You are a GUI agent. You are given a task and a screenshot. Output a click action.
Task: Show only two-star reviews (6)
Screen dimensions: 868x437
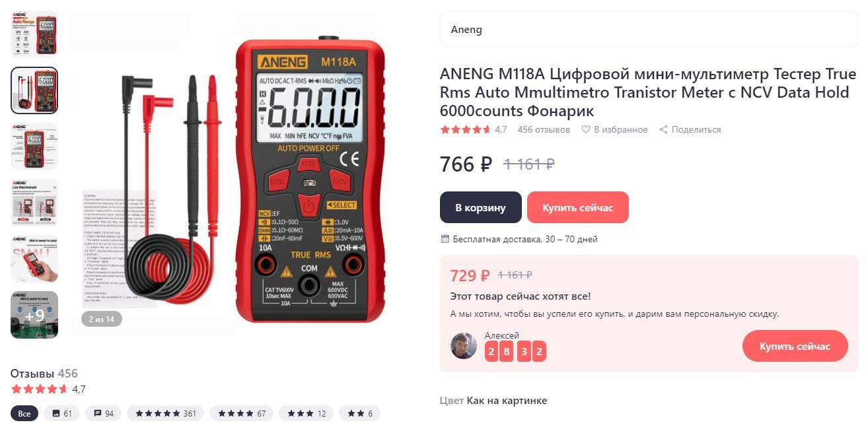(360, 414)
